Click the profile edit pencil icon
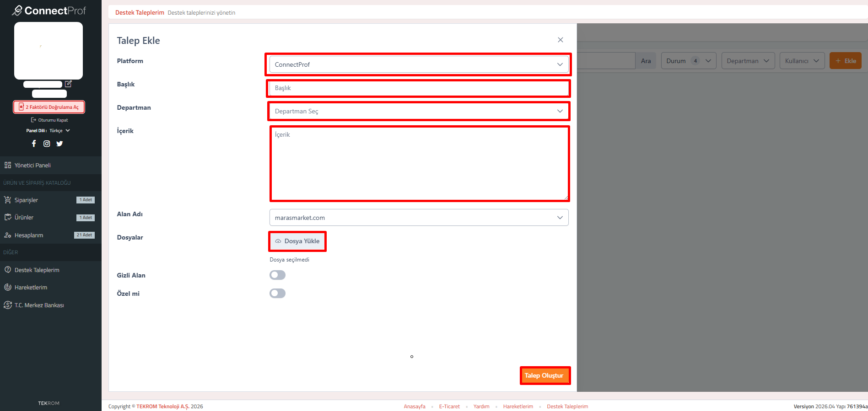This screenshot has width=868, height=411. click(x=68, y=84)
